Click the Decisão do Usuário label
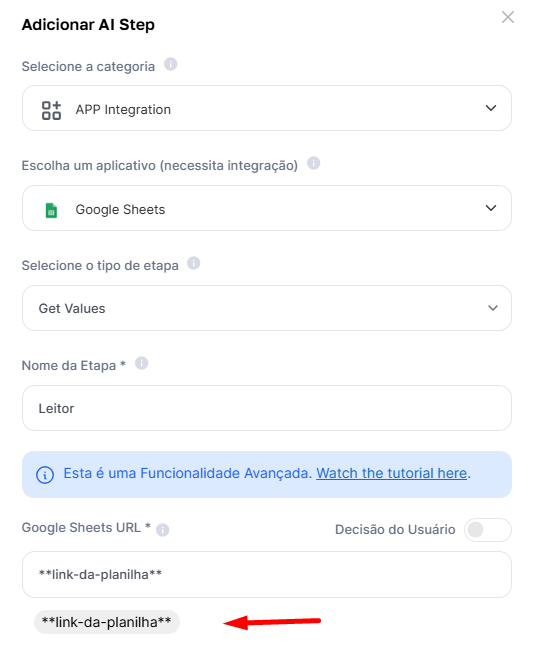 pos(395,530)
